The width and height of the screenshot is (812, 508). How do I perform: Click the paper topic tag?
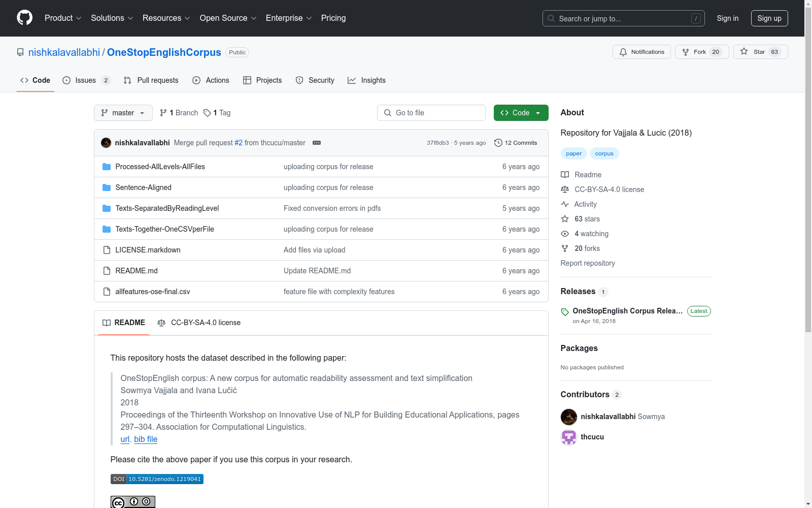click(x=574, y=153)
